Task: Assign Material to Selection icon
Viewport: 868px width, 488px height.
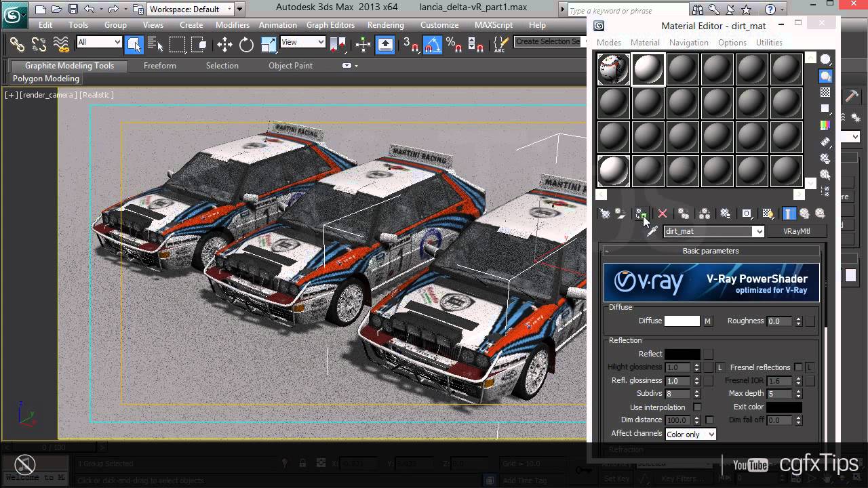Action: [x=641, y=213]
